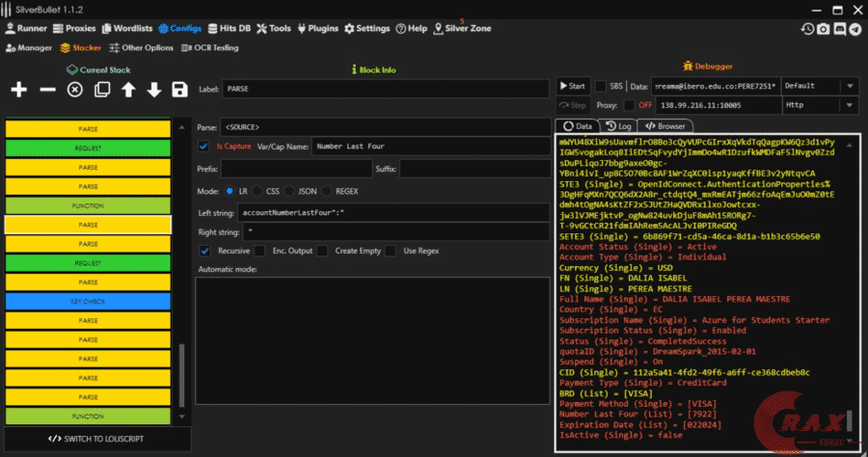Image resolution: width=868 pixels, height=457 pixels.
Task: Enable the SBS checkbox in the debugger
Action: (601, 86)
